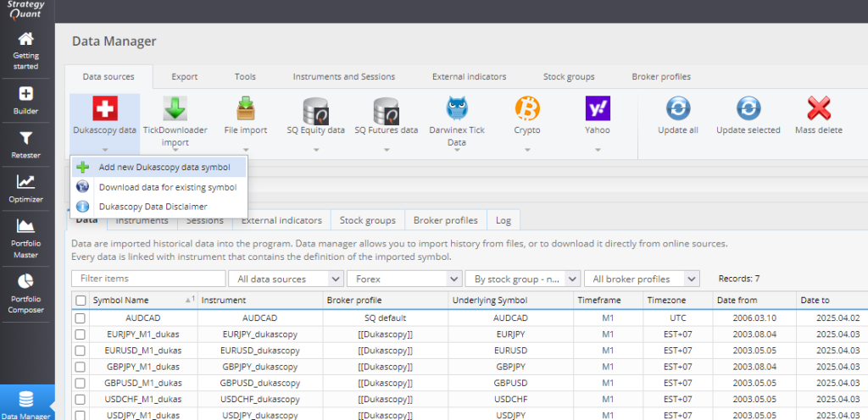Select Download data for existing symbol
Viewport: 868px width, 420px height.
[x=167, y=186]
